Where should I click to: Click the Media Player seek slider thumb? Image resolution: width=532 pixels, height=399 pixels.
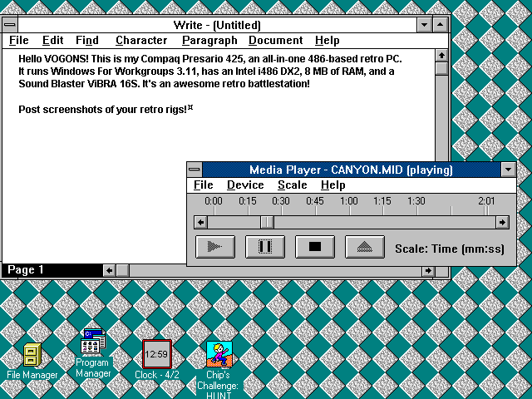pyautogui.click(x=267, y=223)
